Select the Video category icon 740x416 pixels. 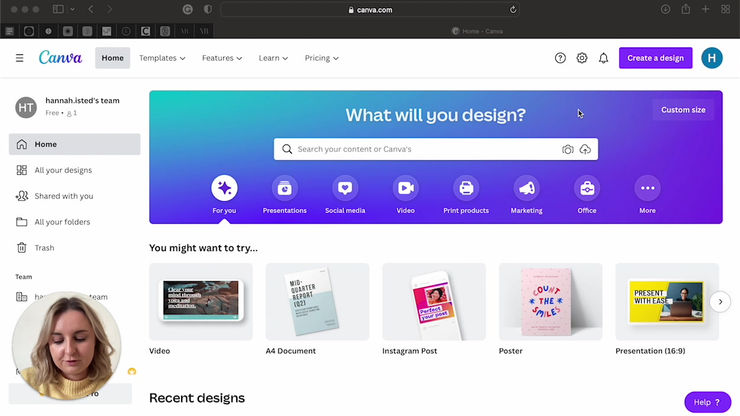(x=405, y=188)
